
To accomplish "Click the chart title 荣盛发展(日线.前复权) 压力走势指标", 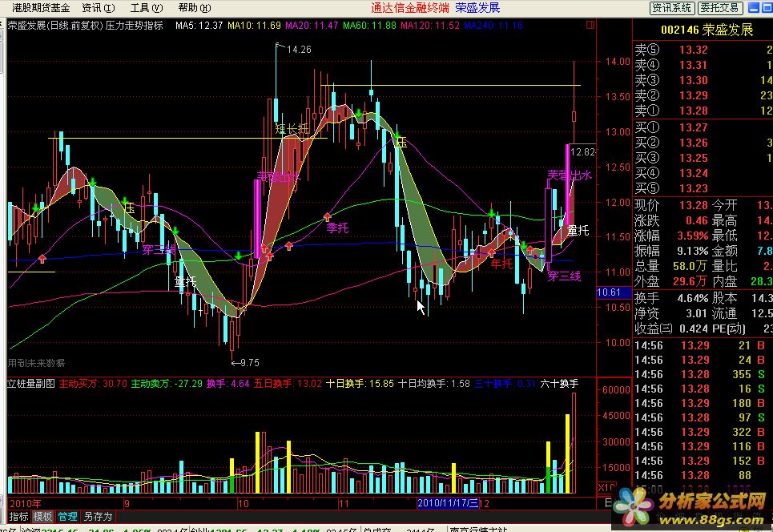I will (85, 25).
